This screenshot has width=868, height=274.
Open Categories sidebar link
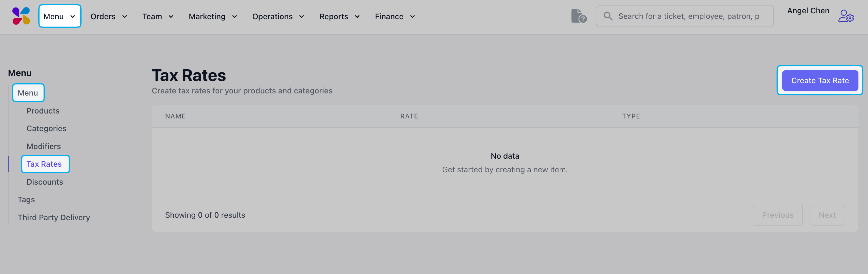point(46,129)
